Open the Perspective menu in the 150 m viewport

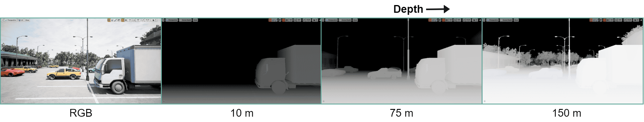[x=493, y=20]
